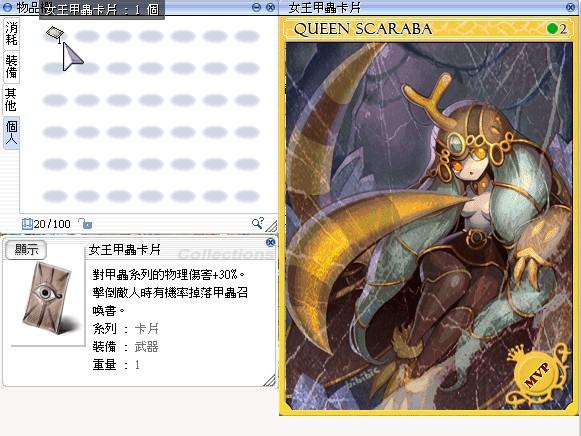
Task: Open the 其他 tab
Action: pyautogui.click(x=11, y=100)
